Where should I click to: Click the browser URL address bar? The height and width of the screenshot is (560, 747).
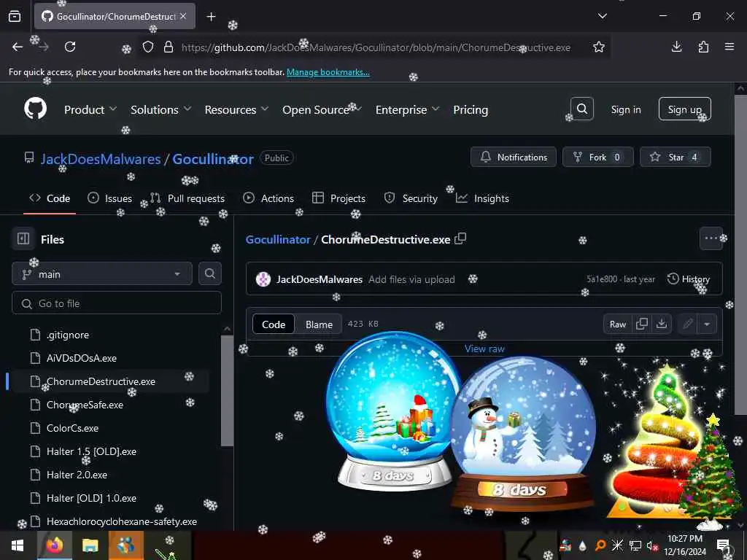pyautogui.click(x=376, y=47)
